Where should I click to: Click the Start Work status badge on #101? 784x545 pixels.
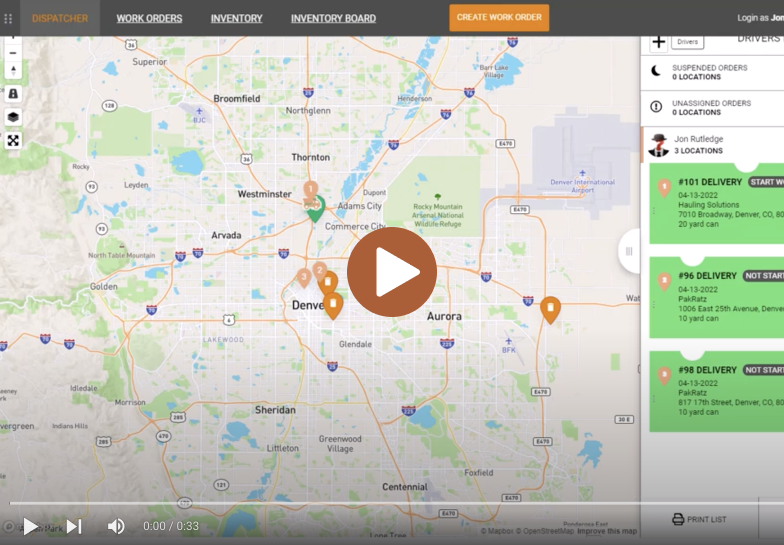pos(766,182)
